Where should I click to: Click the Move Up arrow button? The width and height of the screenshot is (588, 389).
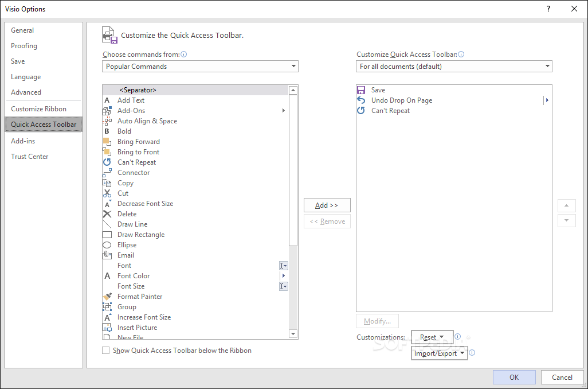coord(567,206)
